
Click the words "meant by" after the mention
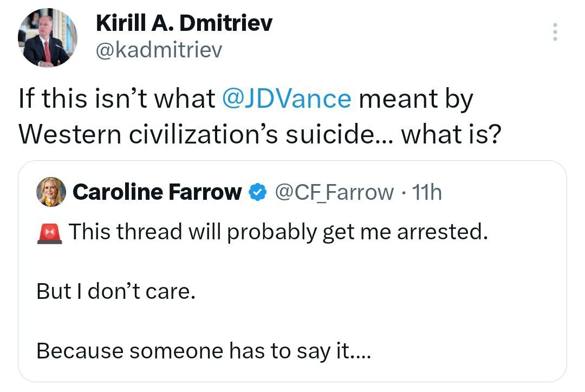point(416,100)
